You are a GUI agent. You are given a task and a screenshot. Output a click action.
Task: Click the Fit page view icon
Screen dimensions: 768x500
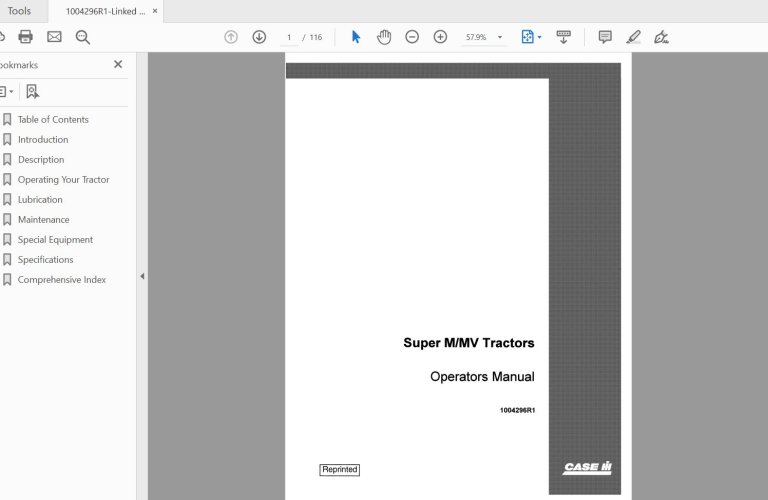point(528,37)
